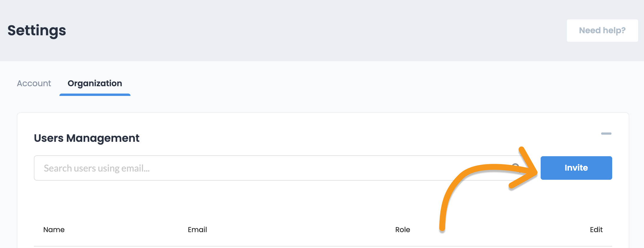
Task: Click the divider line under table headers
Action: point(294,246)
